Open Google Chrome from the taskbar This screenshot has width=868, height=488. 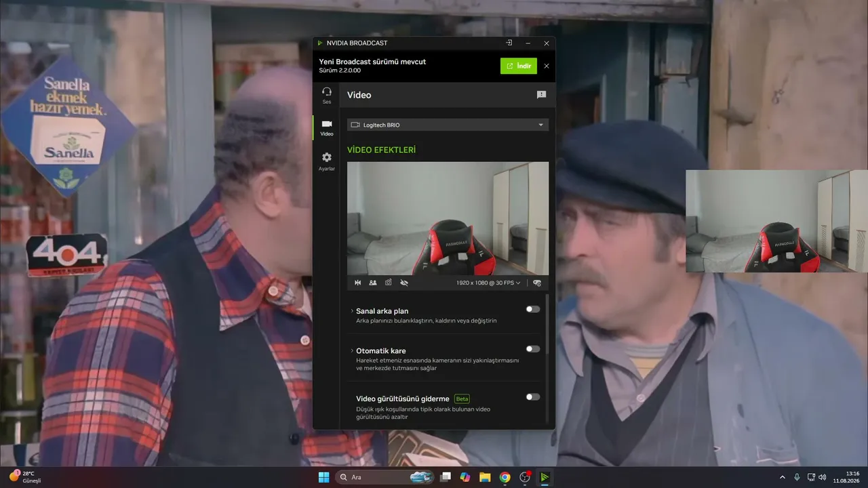tap(505, 477)
